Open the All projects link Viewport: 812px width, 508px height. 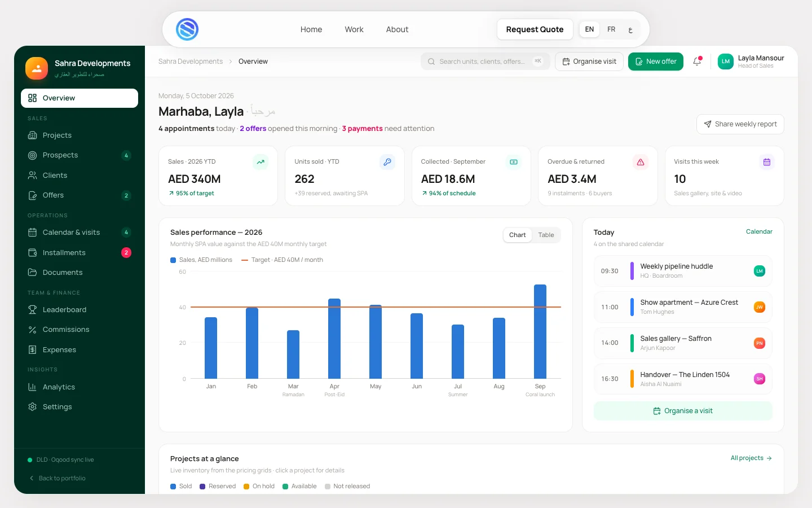coord(751,458)
